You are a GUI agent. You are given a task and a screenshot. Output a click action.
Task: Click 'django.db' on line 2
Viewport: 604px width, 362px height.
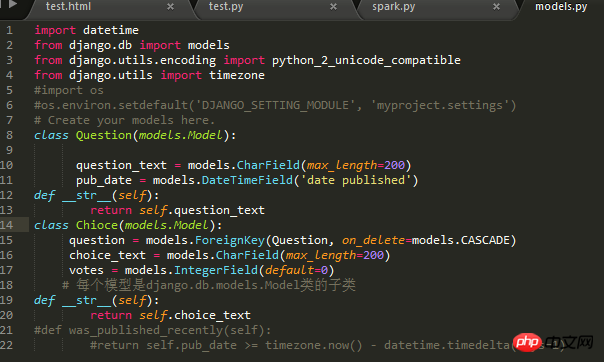pos(100,45)
